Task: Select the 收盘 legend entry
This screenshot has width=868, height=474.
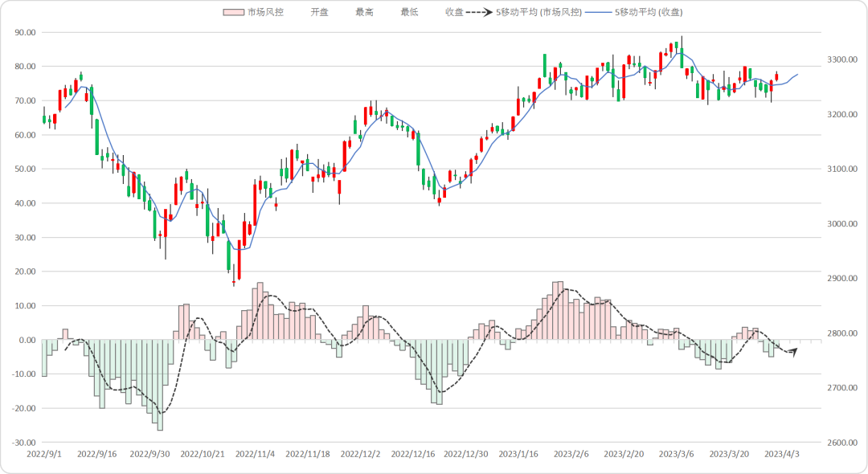Action: click(x=454, y=12)
